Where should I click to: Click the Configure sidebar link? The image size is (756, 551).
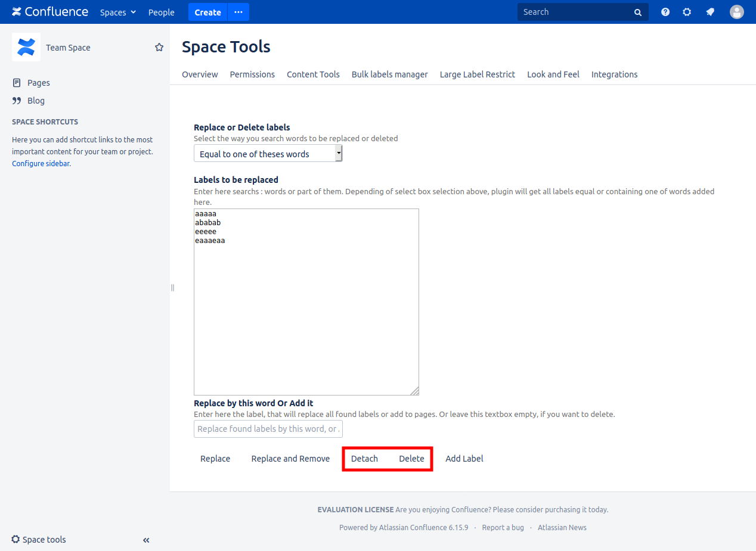point(41,163)
